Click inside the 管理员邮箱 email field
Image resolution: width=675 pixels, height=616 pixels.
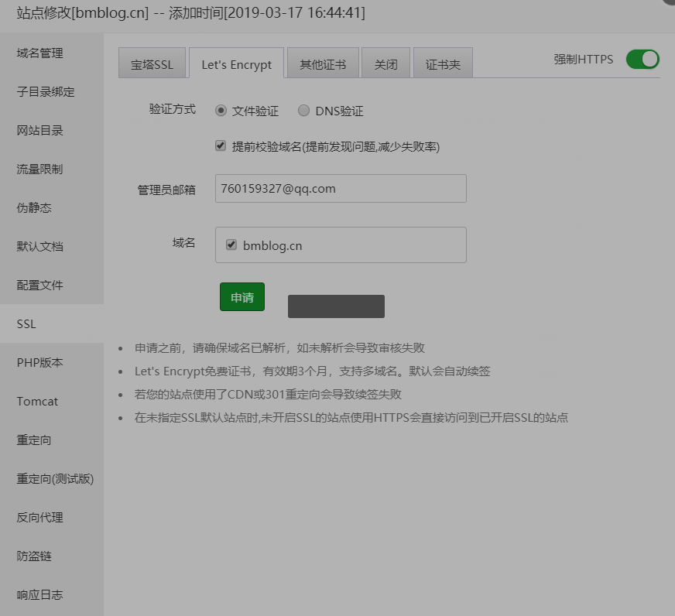(341, 188)
